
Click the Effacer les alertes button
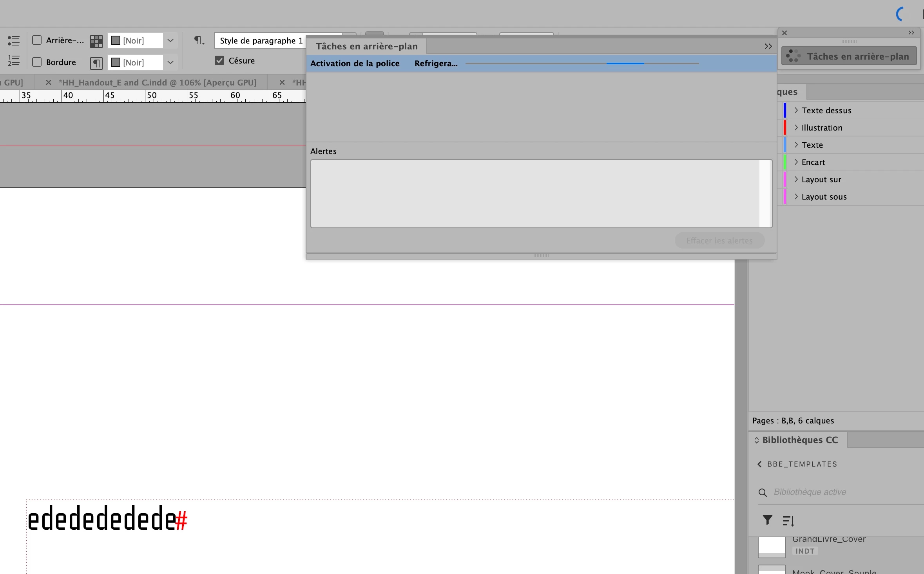point(719,240)
